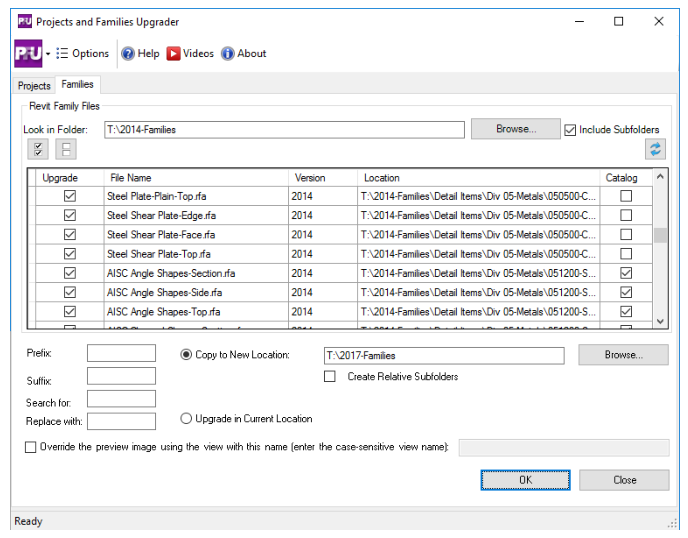Switch to the Projects tab
Viewport: 688px width, 538px height.
[x=34, y=86]
